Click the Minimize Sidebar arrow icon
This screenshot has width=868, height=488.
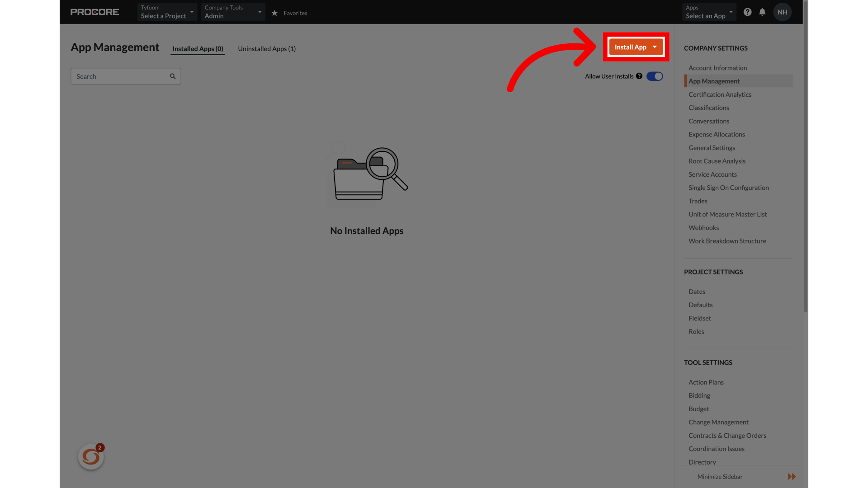(792, 476)
